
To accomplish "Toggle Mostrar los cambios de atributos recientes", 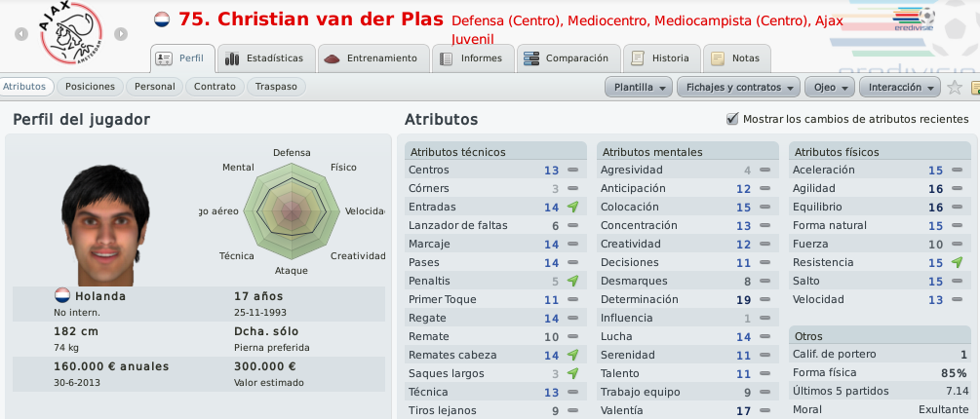I will [x=732, y=119].
